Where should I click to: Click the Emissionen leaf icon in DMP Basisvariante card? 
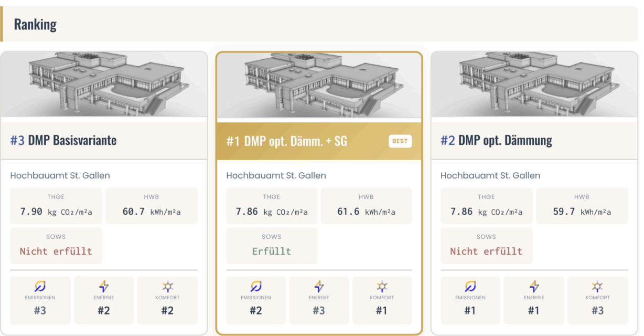pyautogui.click(x=40, y=286)
